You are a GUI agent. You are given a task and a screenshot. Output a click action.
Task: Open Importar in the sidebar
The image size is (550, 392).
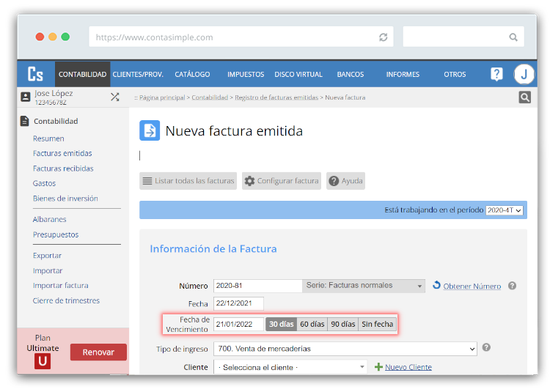(x=48, y=270)
